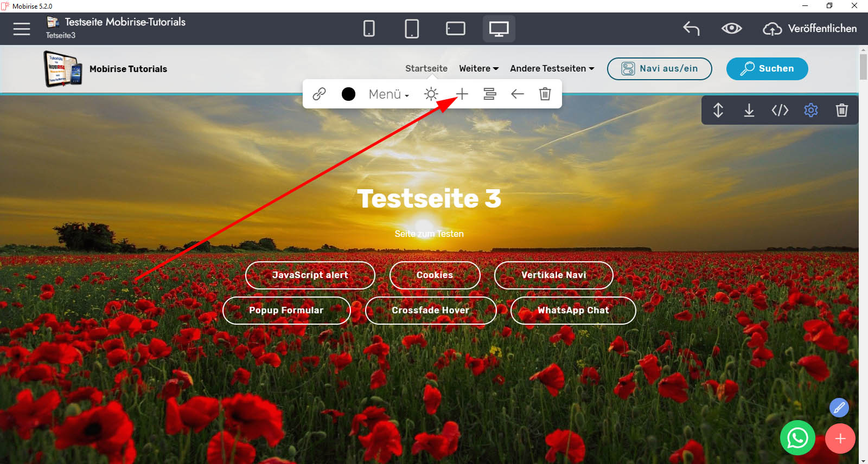
Task: Expand Weitere navigation dropdown
Action: click(x=478, y=68)
